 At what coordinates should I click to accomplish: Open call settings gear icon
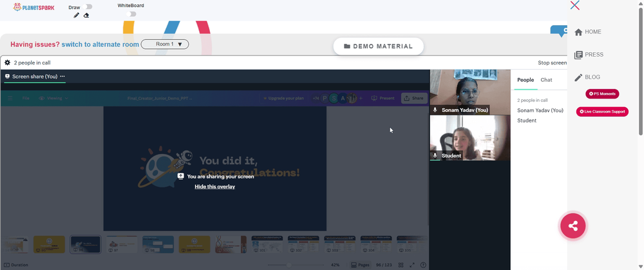(7, 63)
